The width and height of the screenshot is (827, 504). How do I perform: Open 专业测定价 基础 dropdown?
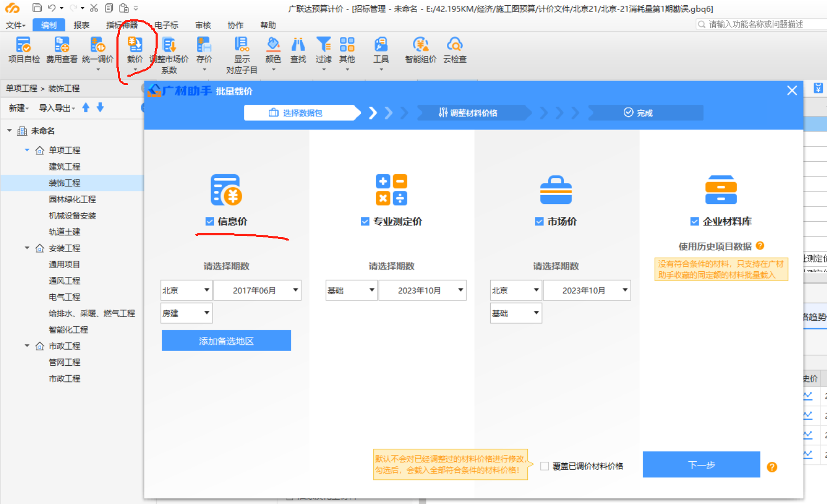click(351, 290)
